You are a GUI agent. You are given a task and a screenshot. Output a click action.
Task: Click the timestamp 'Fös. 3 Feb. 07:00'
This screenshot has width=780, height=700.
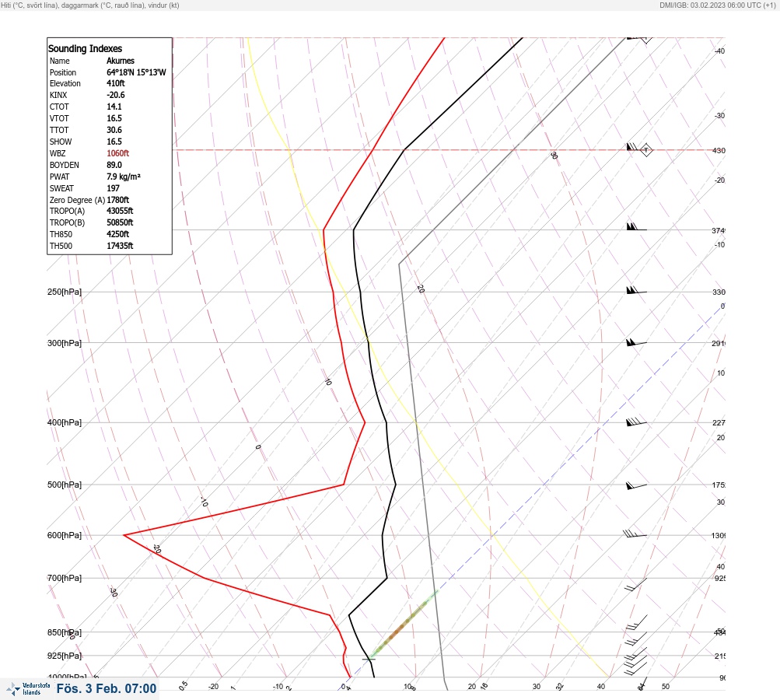coord(107,688)
